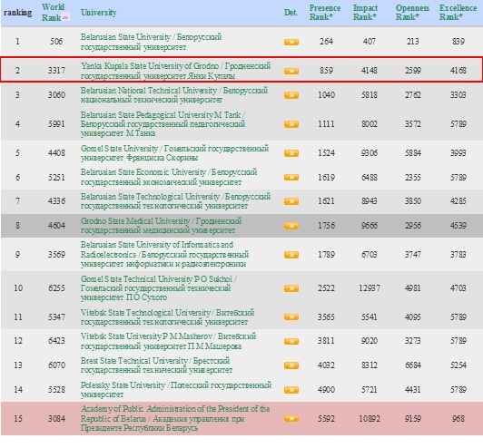Viewport: 483px width, 448px height.
Task: Open details arrow for Gomel State University
Action: pos(291,153)
